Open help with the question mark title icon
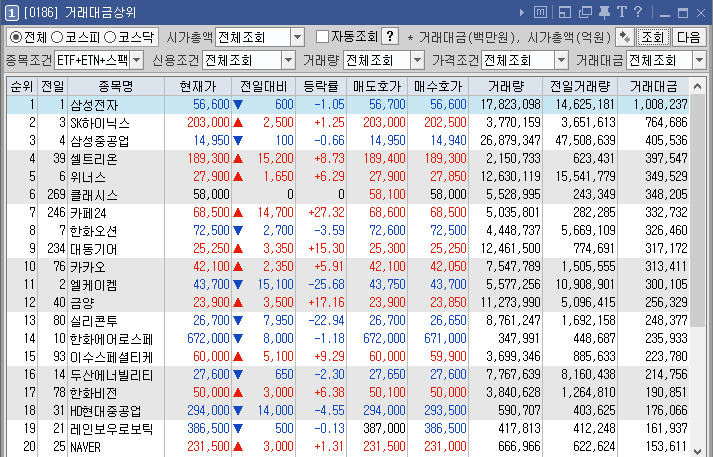 [638, 12]
